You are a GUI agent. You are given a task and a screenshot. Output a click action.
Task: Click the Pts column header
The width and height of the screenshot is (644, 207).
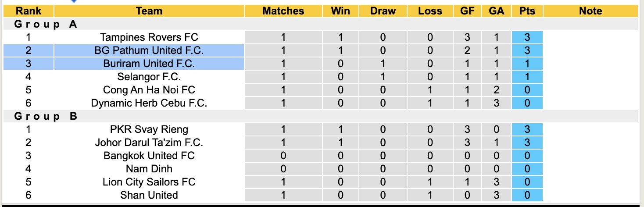[527, 11]
